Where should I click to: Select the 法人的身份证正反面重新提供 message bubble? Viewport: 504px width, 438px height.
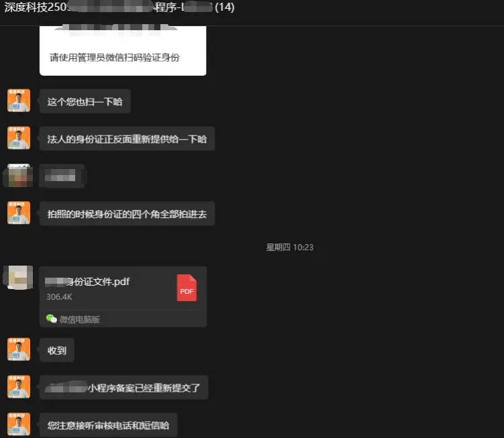pyautogui.click(x=127, y=139)
